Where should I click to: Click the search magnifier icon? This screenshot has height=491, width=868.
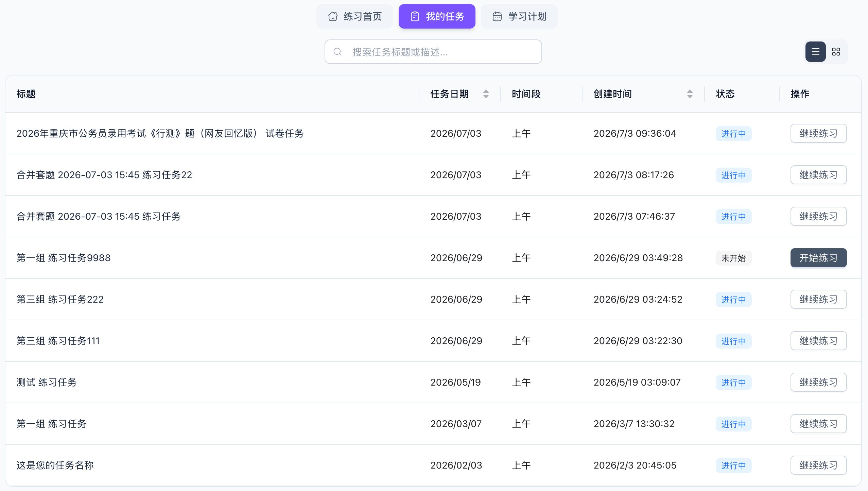pos(337,52)
